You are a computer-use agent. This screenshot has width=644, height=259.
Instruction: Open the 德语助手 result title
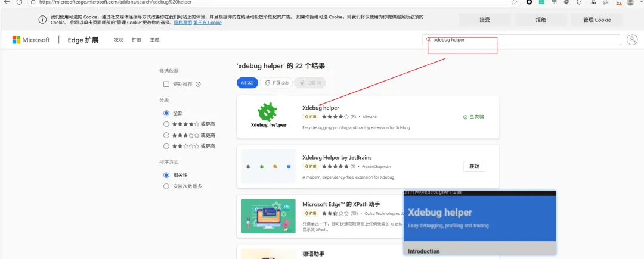[x=314, y=254]
